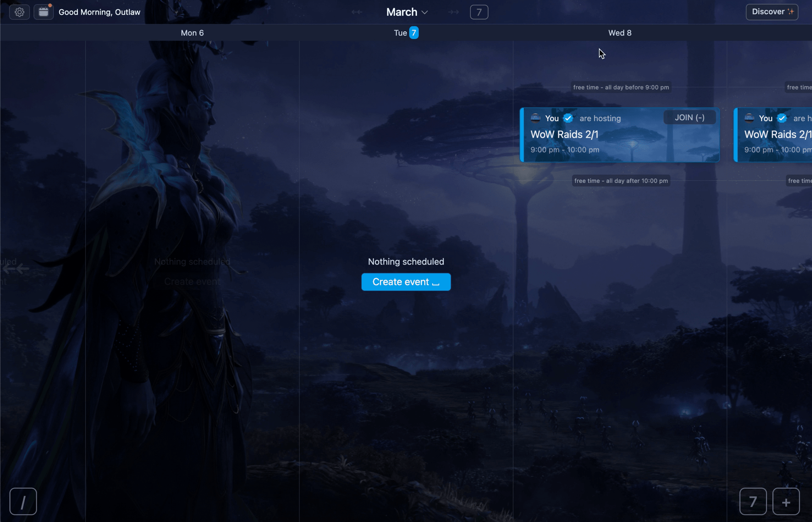
Task: Select the navigate back arrow icon
Action: (356, 12)
